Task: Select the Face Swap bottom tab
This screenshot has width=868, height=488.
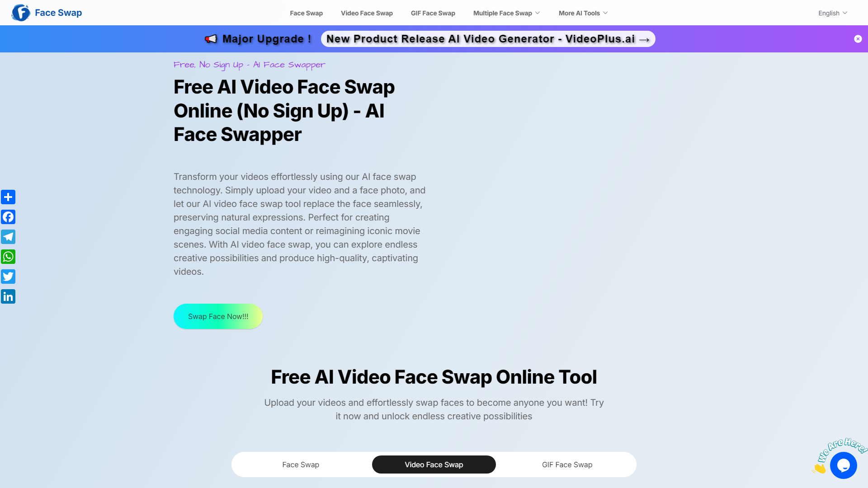Action: 301,465
